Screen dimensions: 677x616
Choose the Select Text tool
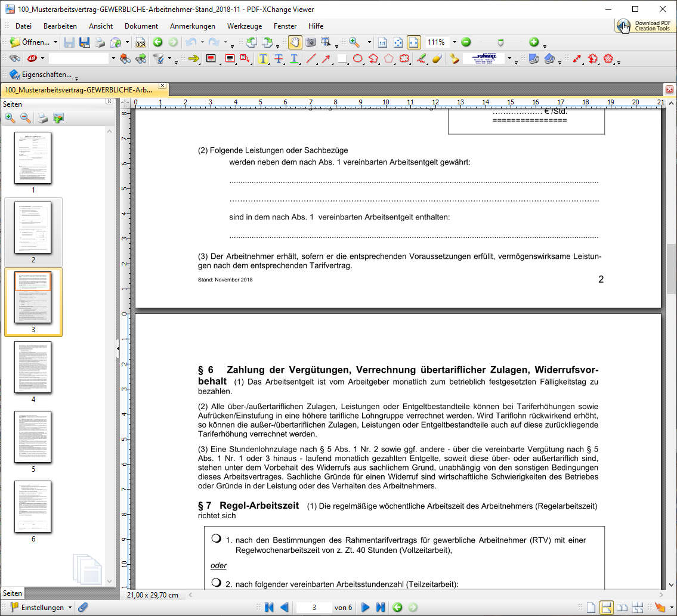[x=326, y=42]
